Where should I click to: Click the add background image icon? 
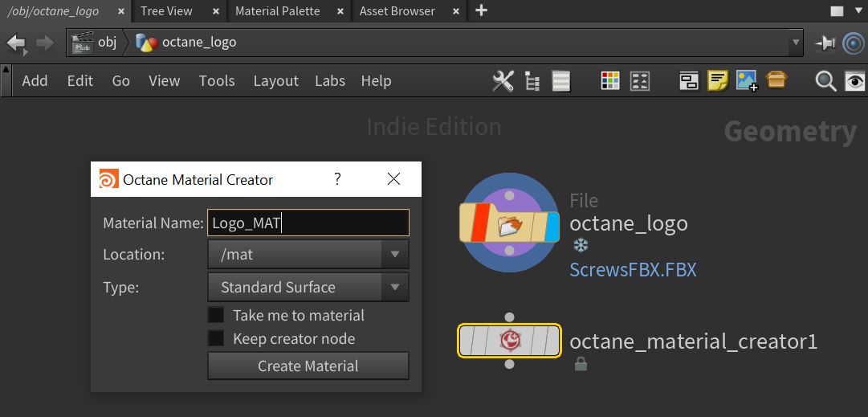tap(747, 81)
